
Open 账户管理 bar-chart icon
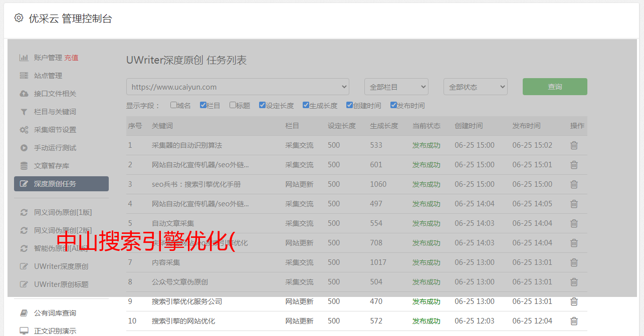[x=24, y=58]
